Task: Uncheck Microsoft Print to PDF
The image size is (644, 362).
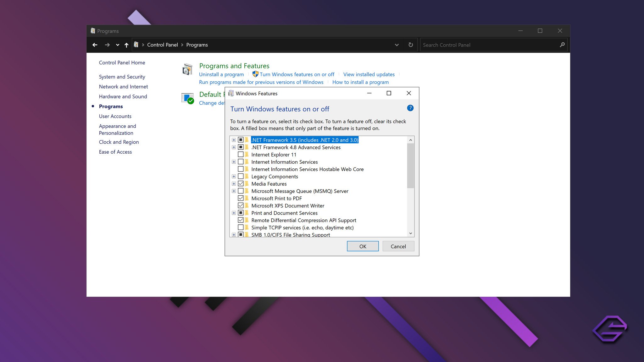Action: 241,198
